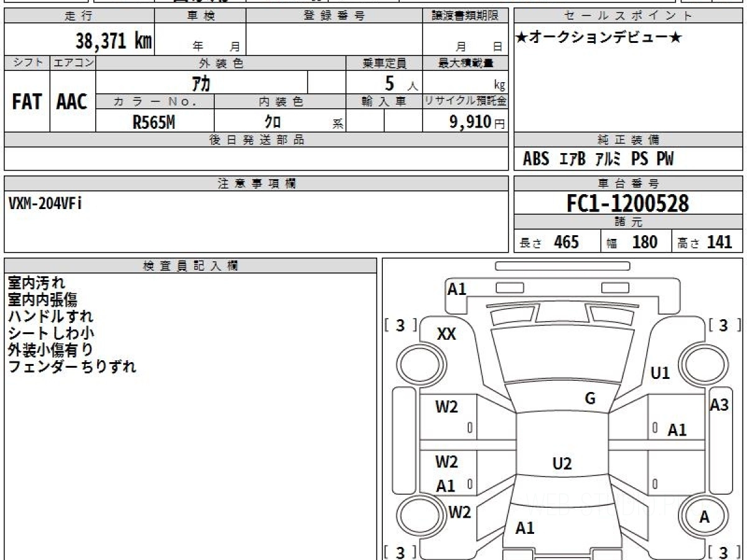The height and width of the screenshot is (560, 747).
Task: Select the 検査員記入欄 heading
Action: [190, 266]
